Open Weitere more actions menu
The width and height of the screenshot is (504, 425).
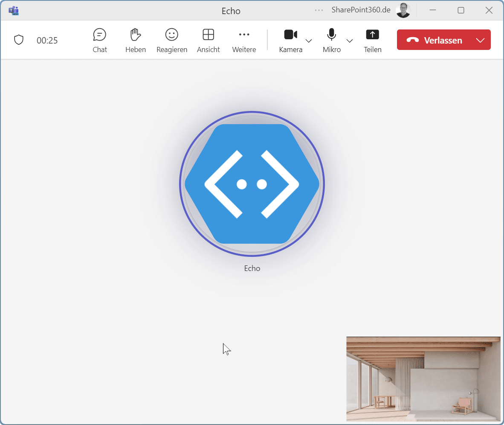[244, 41]
